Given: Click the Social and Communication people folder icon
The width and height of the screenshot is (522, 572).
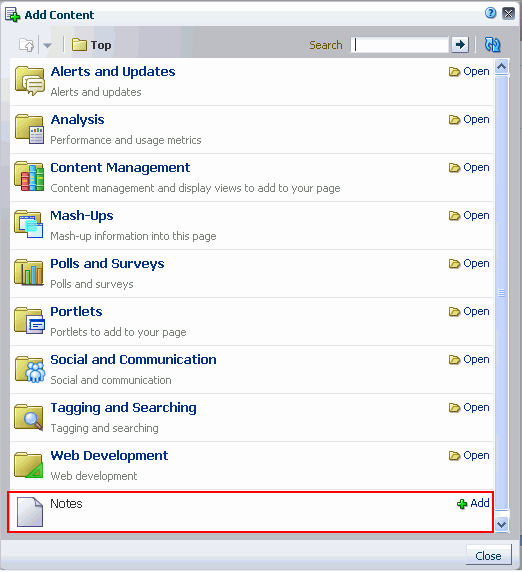Looking at the screenshot, I should tap(30, 369).
